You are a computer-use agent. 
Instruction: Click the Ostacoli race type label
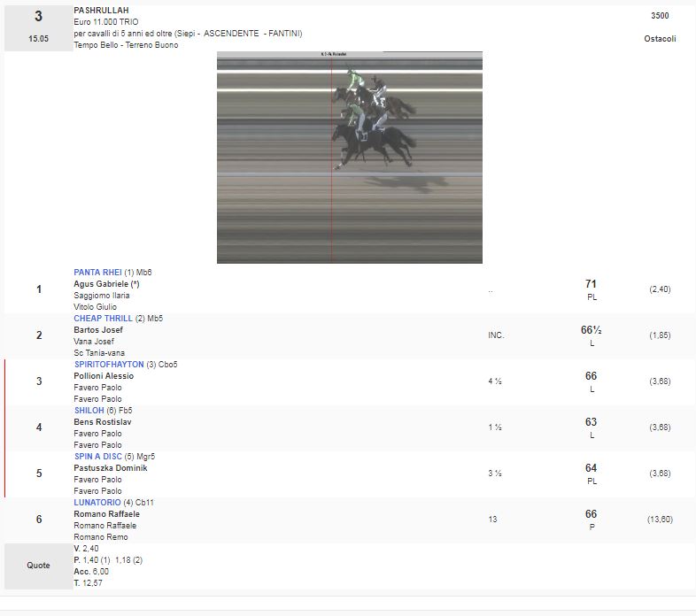click(x=660, y=39)
